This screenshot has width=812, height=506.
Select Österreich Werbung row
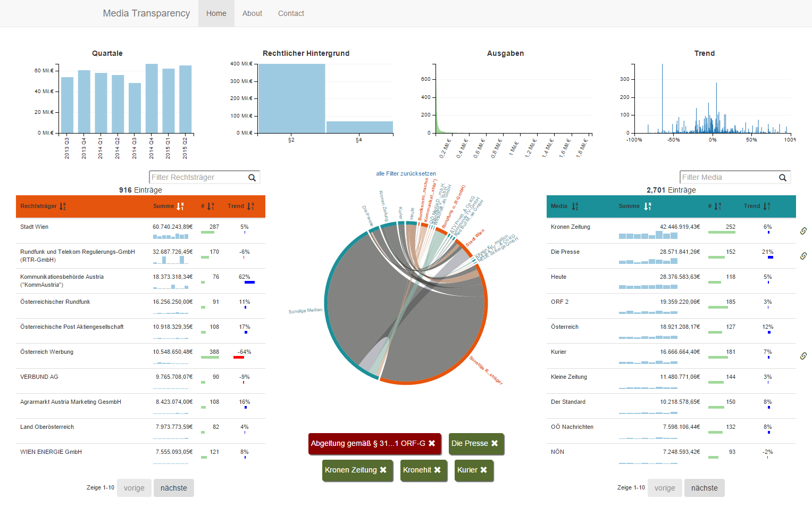pyautogui.click(x=140, y=356)
